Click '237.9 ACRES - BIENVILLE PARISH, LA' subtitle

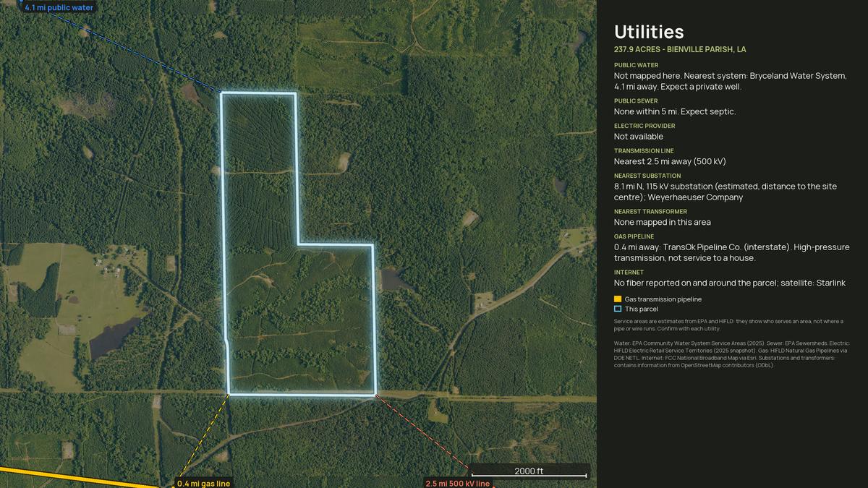pyautogui.click(x=680, y=49)
